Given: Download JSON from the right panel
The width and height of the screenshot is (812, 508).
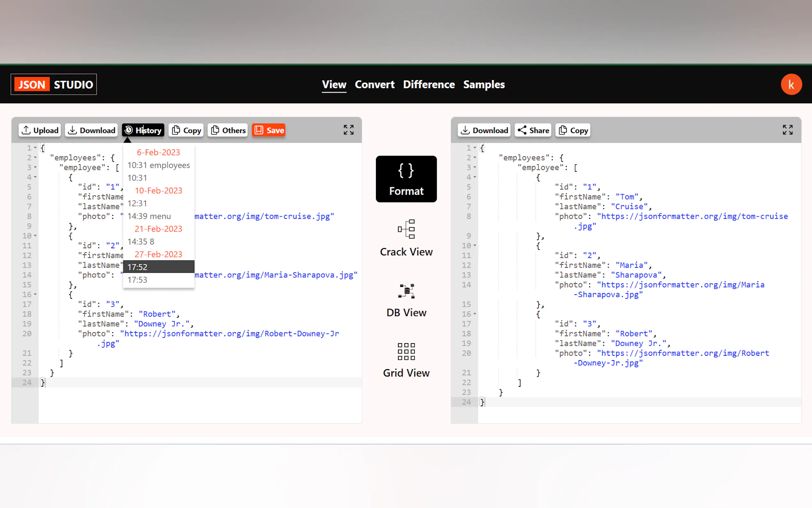Looking at the screenshot, I should (x=484, y=130).
